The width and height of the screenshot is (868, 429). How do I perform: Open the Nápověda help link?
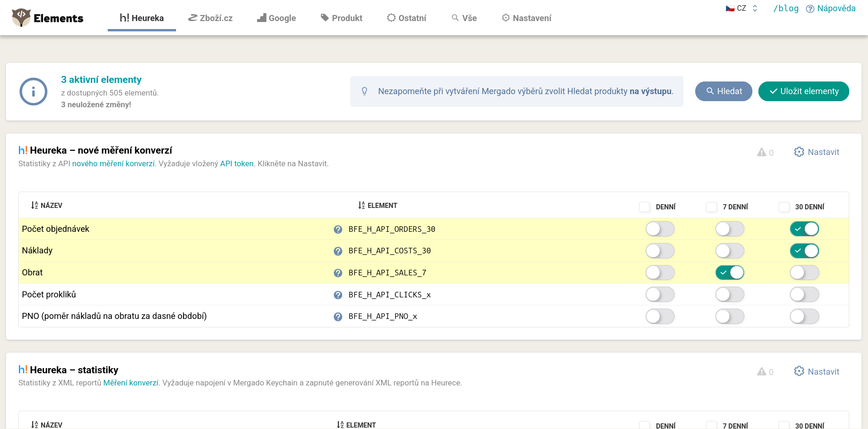click(x=831, y=8)
